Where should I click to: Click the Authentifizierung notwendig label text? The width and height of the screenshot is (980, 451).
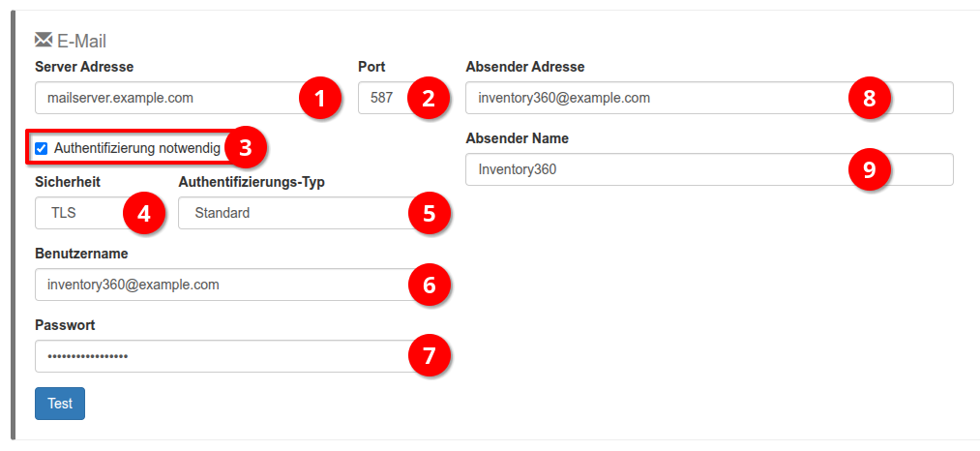136,148
